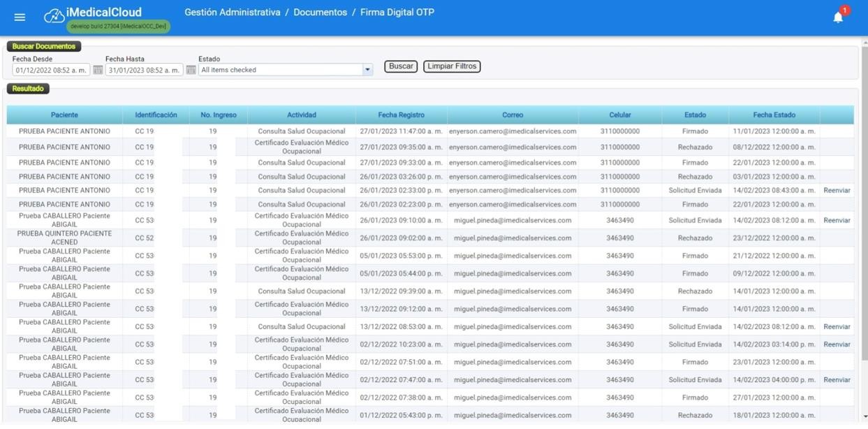Viewport: 868px width, 429px height.
Task: Sort by the Estado column header
Action: pyautogui.click(x=695, y=115)
